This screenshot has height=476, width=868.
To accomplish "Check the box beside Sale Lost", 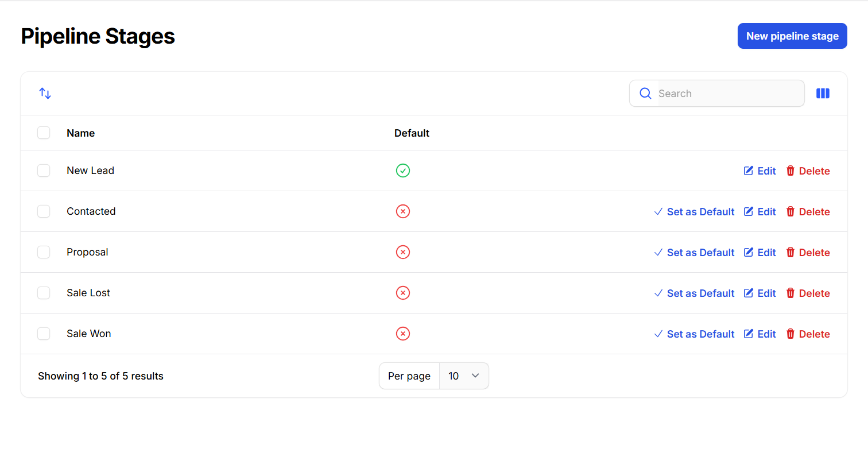I will pos(44,293).
